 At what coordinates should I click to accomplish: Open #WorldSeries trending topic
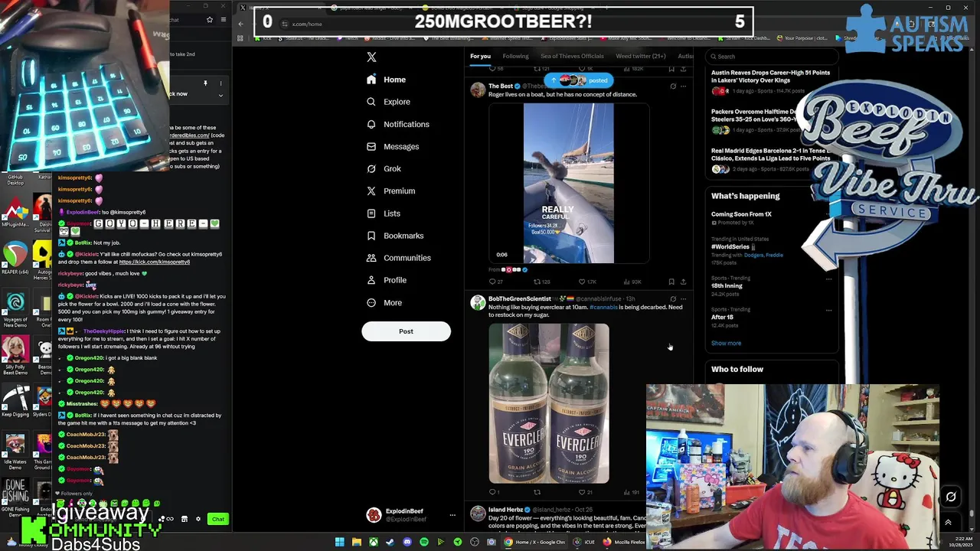(730, 246)
